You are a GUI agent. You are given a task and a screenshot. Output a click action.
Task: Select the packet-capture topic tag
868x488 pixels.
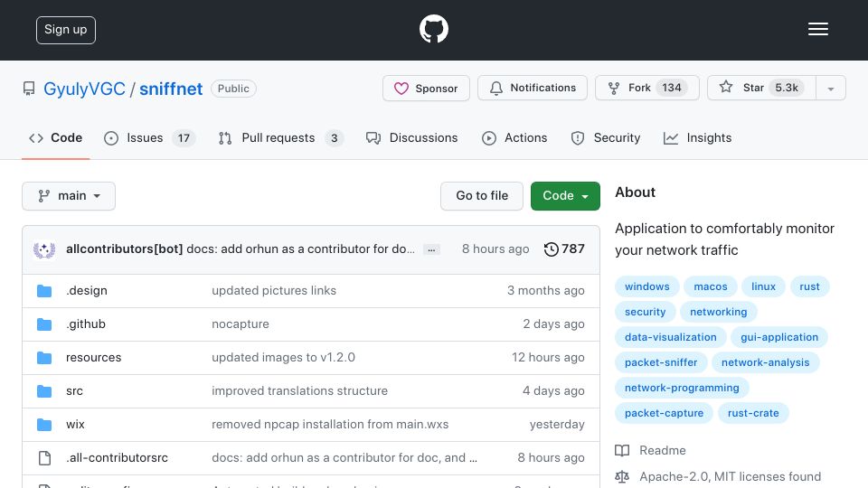(664, 413)
